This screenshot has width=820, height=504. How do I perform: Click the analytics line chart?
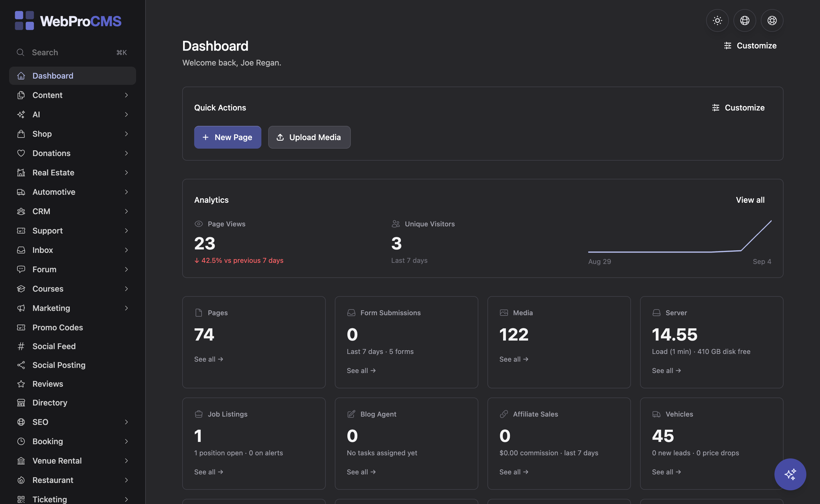click(680, 237)
